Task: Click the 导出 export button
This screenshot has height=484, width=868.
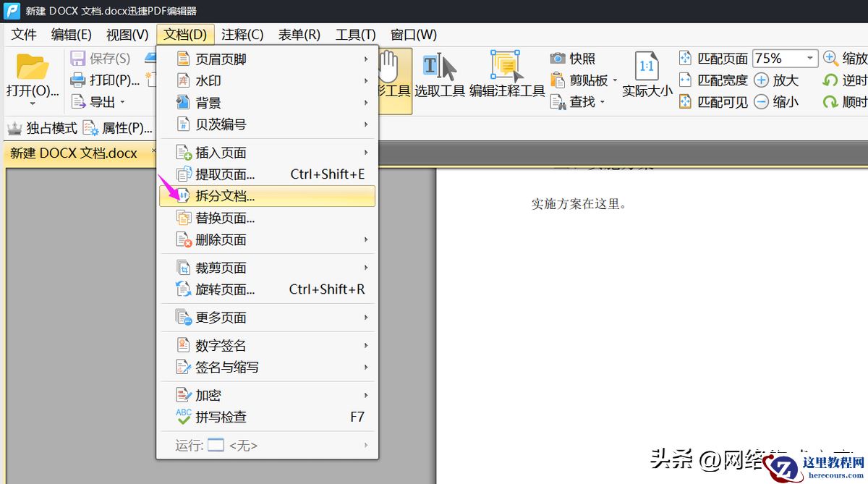Action: point(101,101)
